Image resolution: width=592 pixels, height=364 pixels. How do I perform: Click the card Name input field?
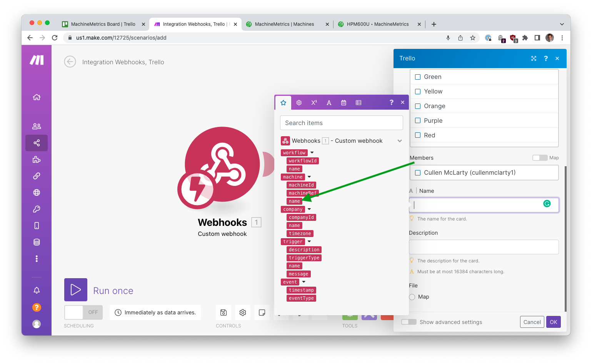(484, 205)
